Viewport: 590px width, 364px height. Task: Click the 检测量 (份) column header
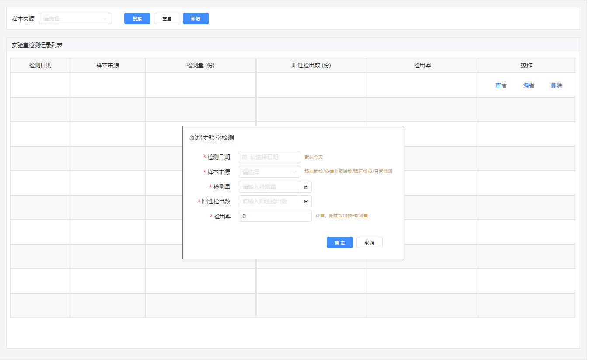tap(200, 65)
